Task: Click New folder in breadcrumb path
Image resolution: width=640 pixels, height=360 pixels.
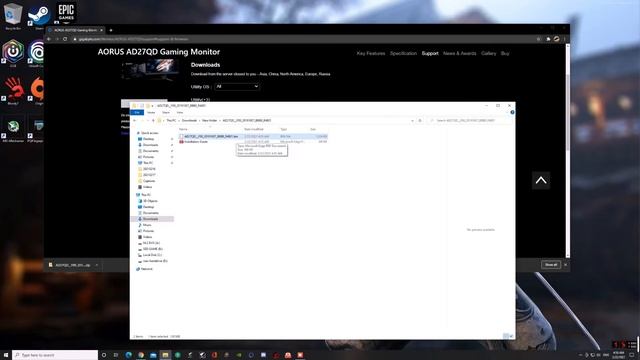Action: point(209,121)
